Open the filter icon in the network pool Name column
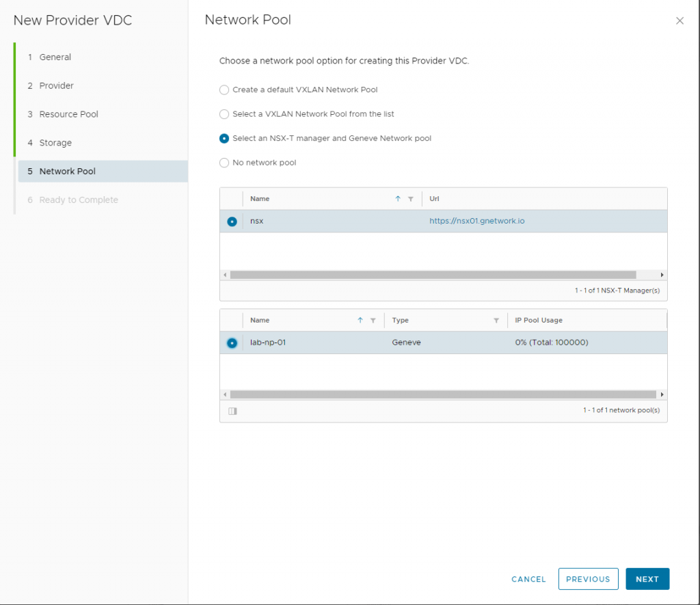 click(x=373, y=321)
